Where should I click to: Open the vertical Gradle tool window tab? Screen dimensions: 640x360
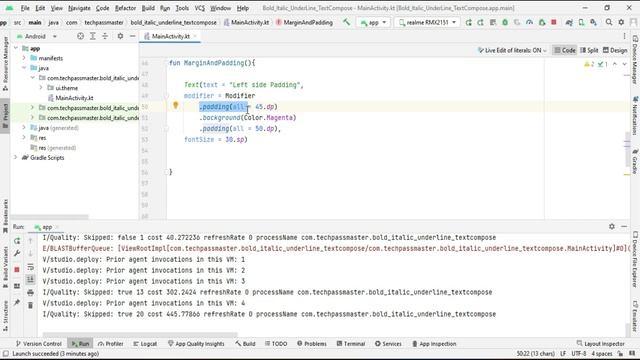[635, 161]
